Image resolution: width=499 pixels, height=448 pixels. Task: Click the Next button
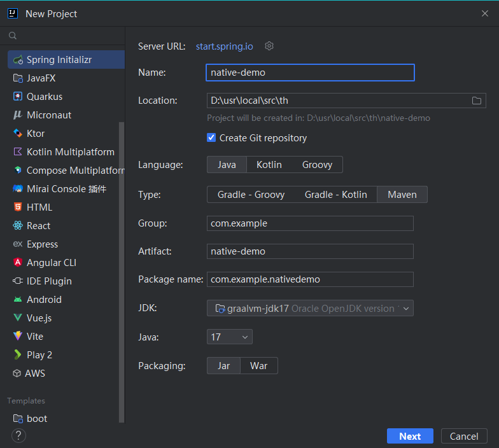(410, 437)
